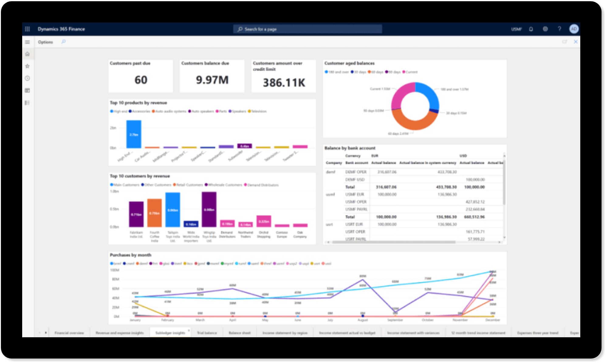Click the search icon next to Options

pyautogui.click(x=63, y=42)
